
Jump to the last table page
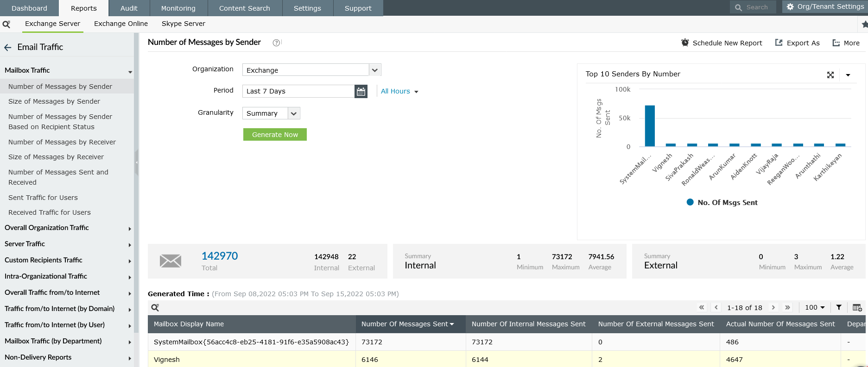[x=787, y=307]
